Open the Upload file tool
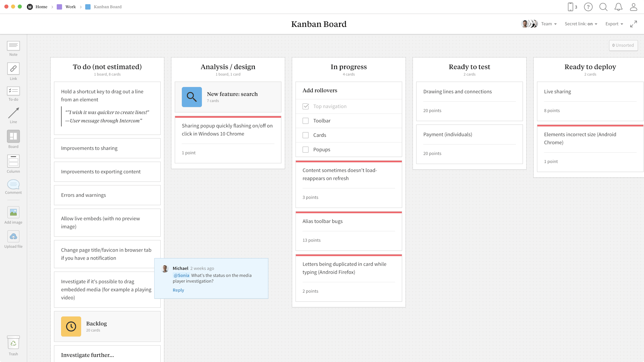This screenshot has height=362, width=644. click(13, 237)
